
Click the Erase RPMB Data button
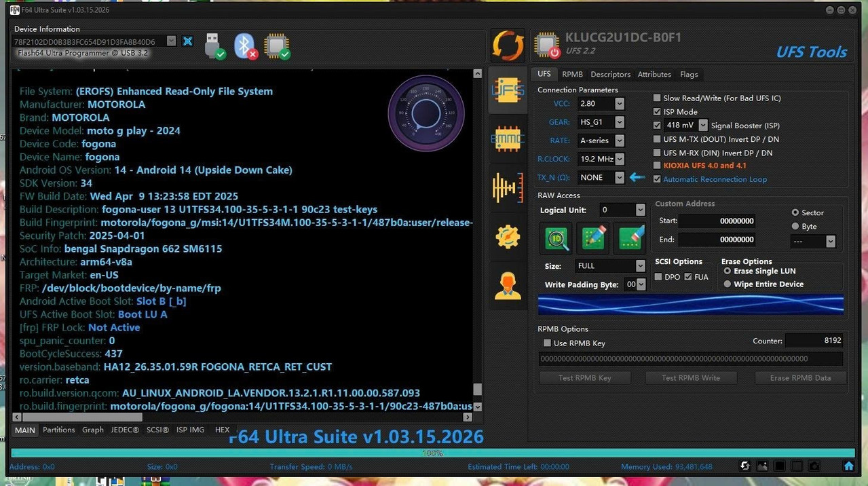(801, 378)
